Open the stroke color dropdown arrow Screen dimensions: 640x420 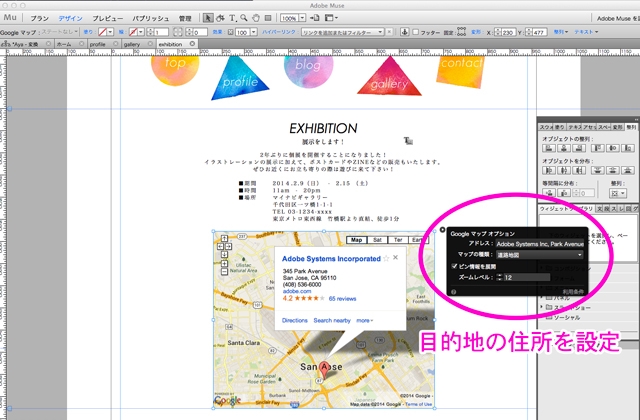tap(141, 32)
